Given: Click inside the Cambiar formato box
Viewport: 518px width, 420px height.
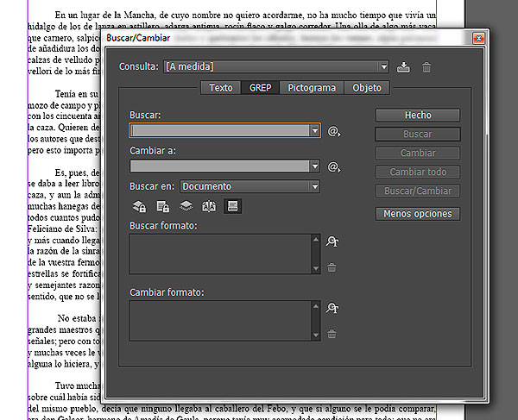Looking at the screenshot, I should pos(221,321).
